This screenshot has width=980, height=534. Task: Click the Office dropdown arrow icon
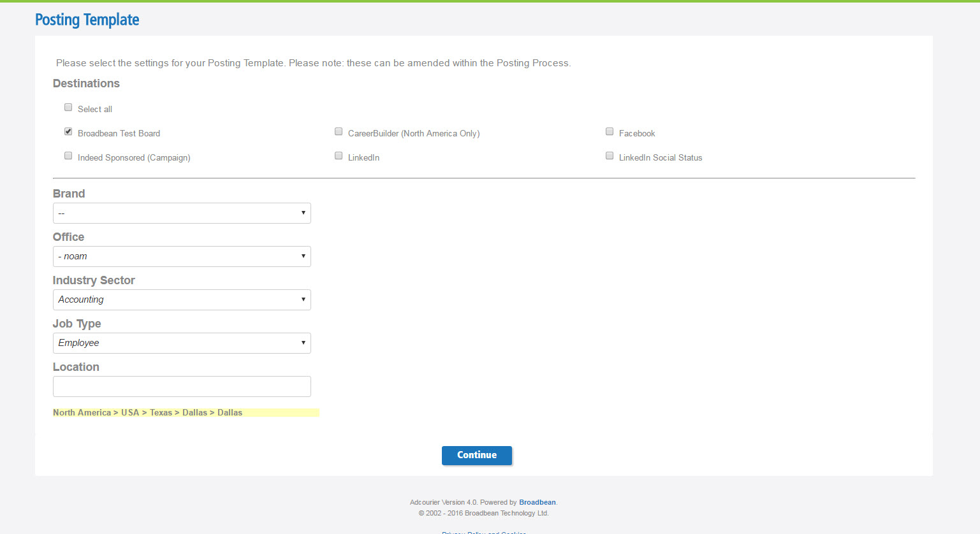(x=304, y=256)
